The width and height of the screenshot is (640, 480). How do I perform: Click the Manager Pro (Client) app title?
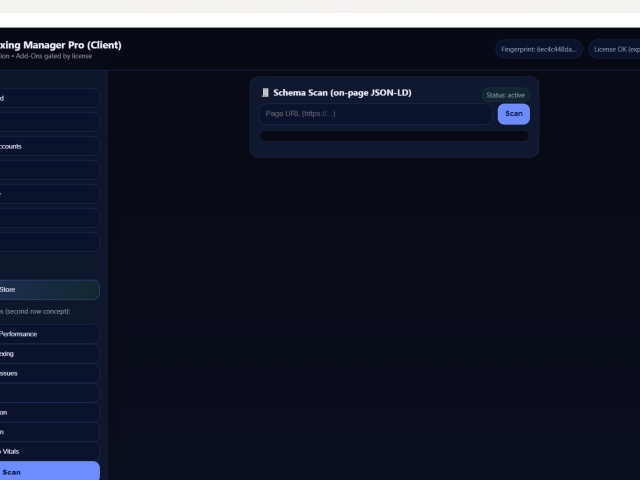(x=60, y=44)
